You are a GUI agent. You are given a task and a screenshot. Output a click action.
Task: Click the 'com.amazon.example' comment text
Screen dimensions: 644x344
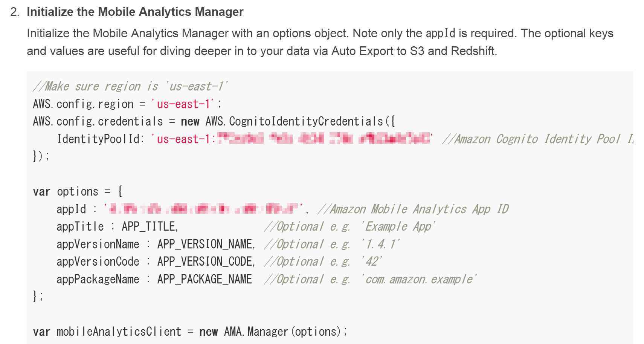pos(419,279)
